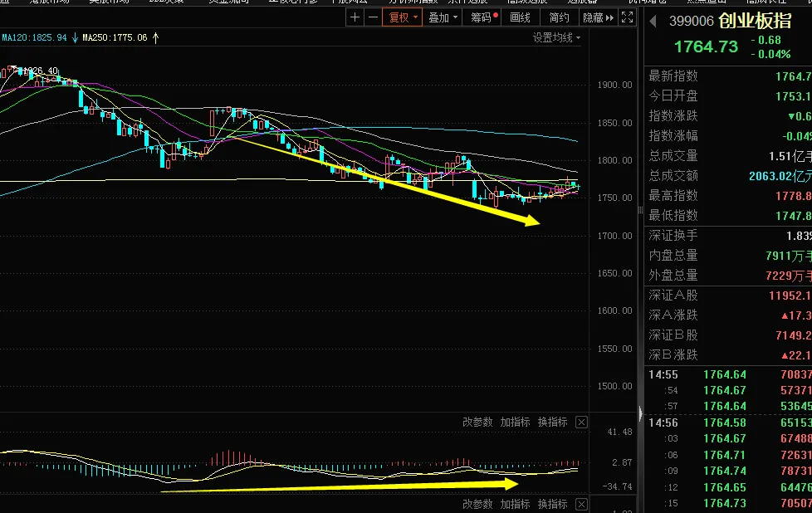Toggle 简约 simple mode

coord(559,17)
